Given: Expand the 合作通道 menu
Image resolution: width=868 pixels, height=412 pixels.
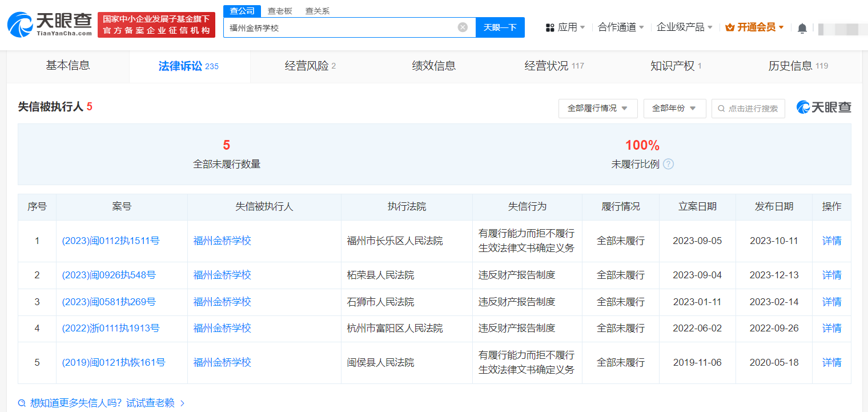Looking at the screenshot, I should 621,27.
